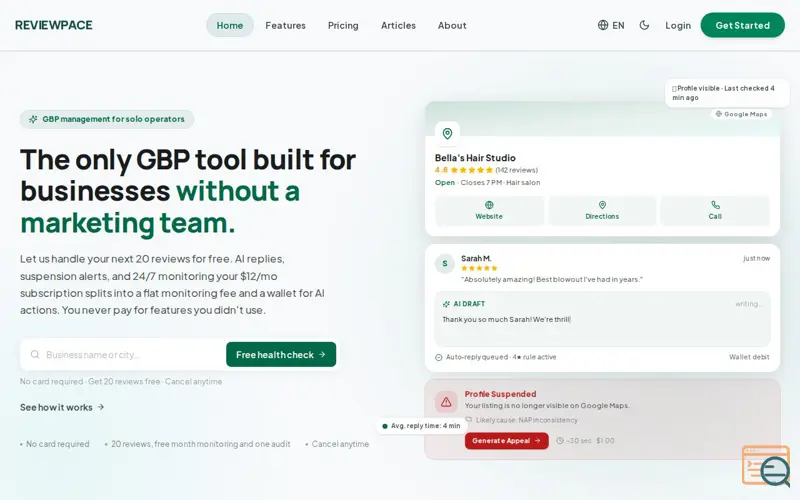800x500 pixels.
Task: Click the 'just now' timestamp on the review
Action: [x=756, y=258]
